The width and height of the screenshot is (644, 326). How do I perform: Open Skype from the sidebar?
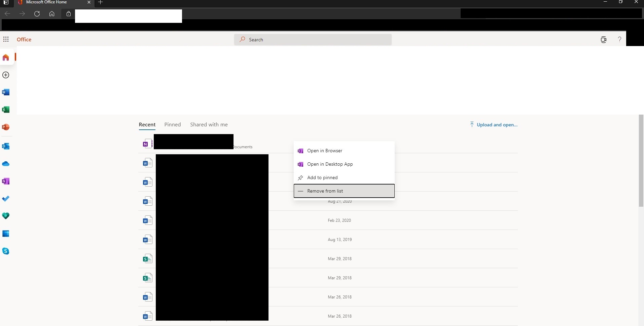(x=6, y=251)
